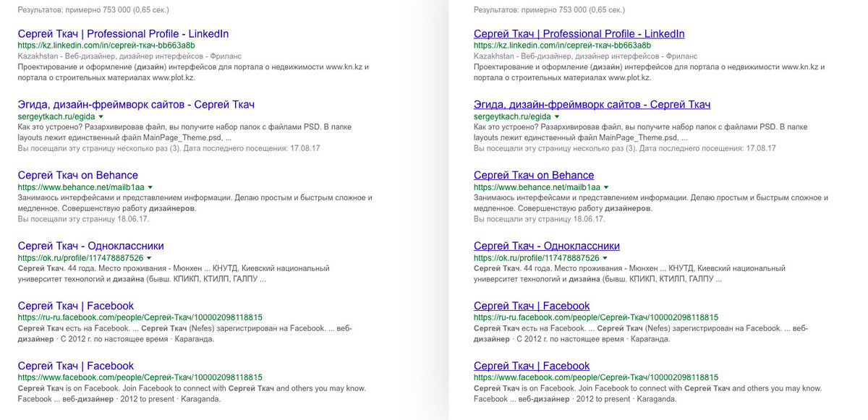
Task: Click 'Как это устроено? Разархивировав файл' snippet in left panel
Action: point(184,132)
